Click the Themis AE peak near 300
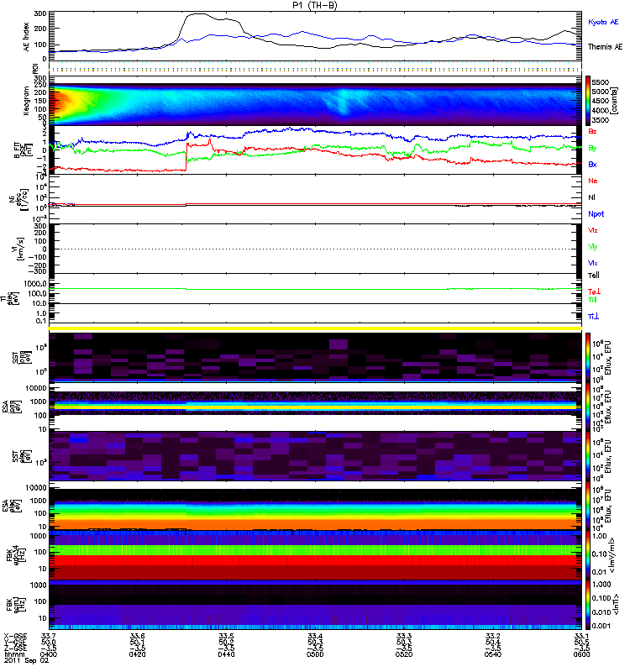Screen dimensions: 630x672 coord(197,14)
